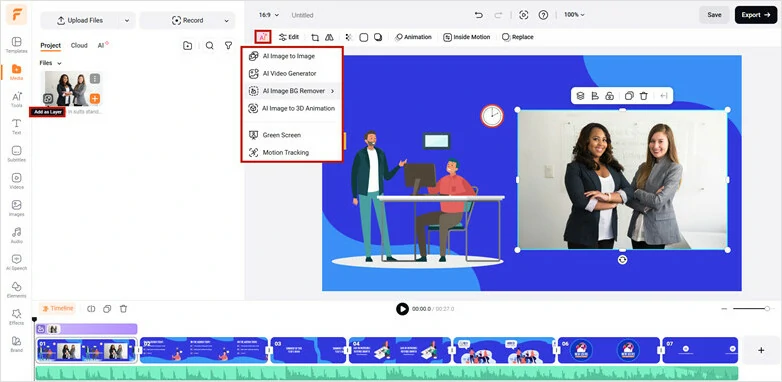Click the FlexClip logo icon
The height and width of the screenshot is (382, 782).
pyautogui.click(x=16, y=14)
